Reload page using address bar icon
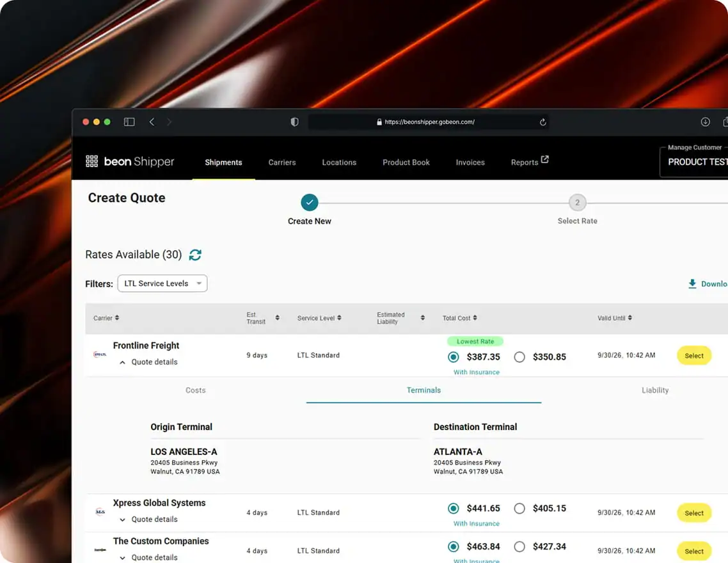Screen dimensions: 728x563 point(542,122)
